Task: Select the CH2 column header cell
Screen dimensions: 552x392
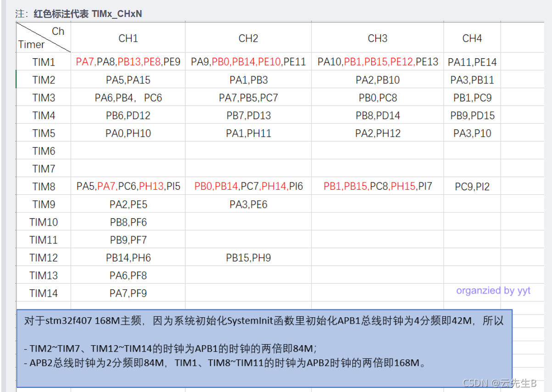Action: tap(248, 38)
